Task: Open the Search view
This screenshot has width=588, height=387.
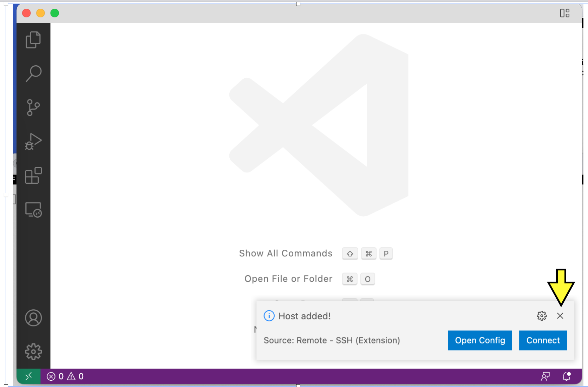Action: [33, 73]
